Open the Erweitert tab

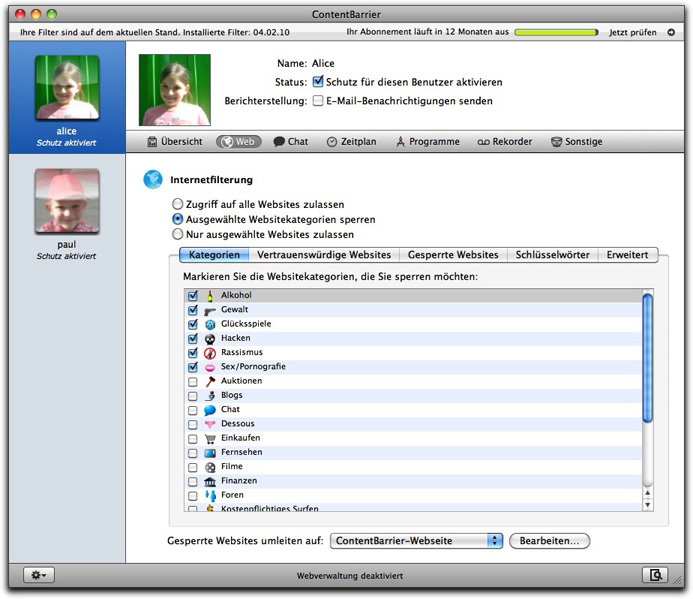point(628,255)
